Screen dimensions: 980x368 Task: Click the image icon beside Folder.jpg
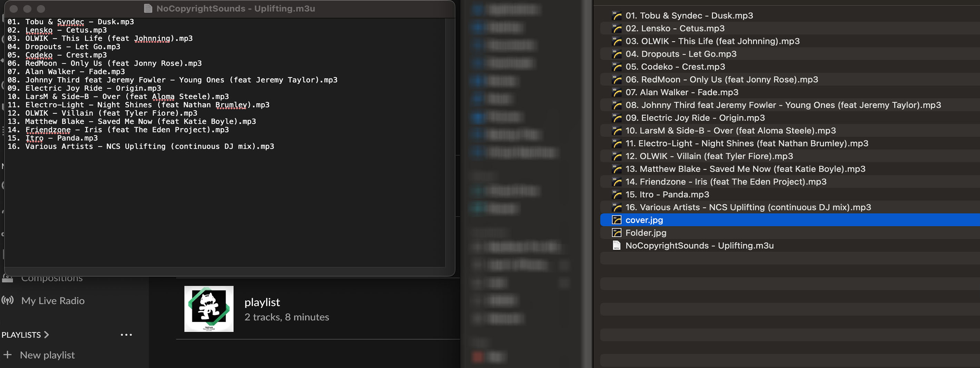coord(616,233)
